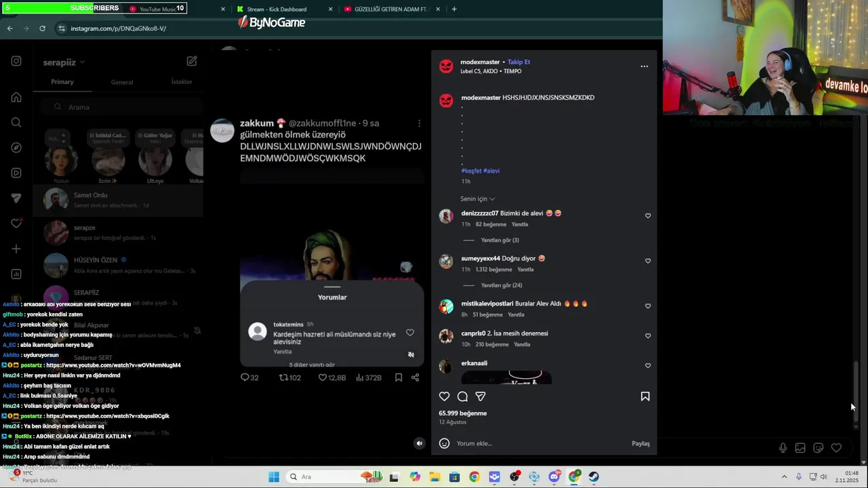Open the serapze conversation

click(118, 232)
